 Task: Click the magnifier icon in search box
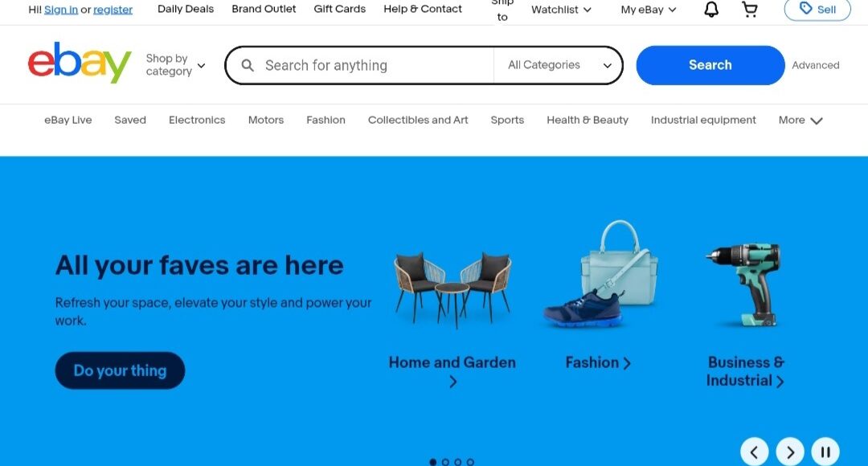tap(248, 65)
